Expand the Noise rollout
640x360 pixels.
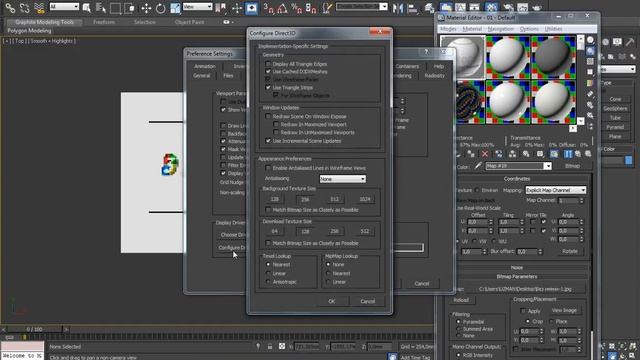pos(517,268)
